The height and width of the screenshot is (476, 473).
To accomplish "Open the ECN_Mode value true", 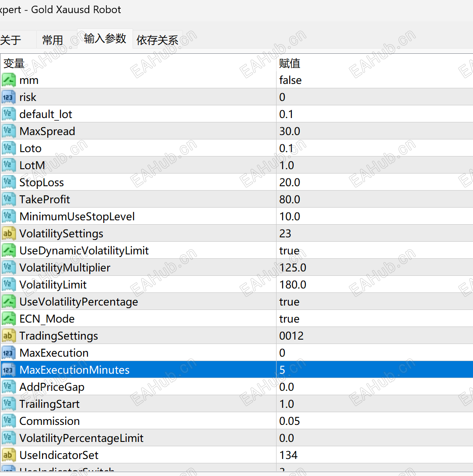I will [x=289, y=319].
